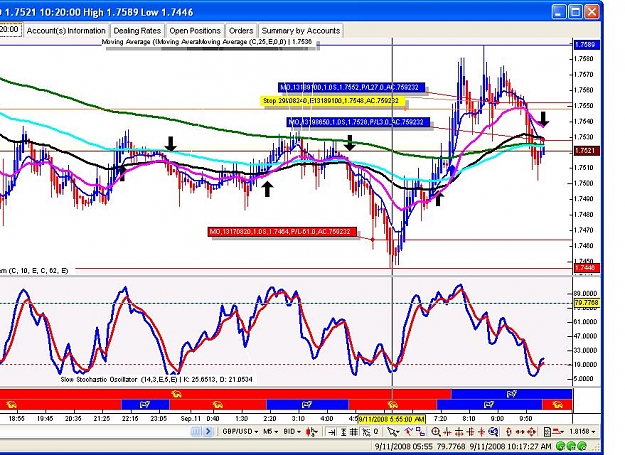This screenshot has width=625, height=455.
Task: Open the 1.8158 value dropdown in toolbar
Action: [582, 431]
